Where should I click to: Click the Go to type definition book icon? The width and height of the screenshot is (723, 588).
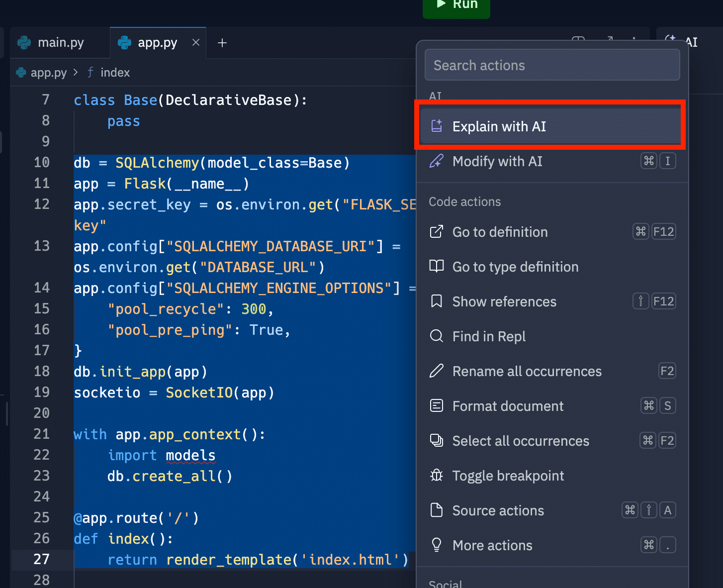coord(437,267)
